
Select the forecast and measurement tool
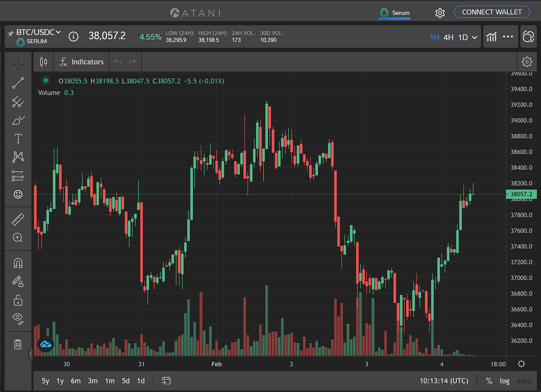pyautogui.click(x=18, y=176)
